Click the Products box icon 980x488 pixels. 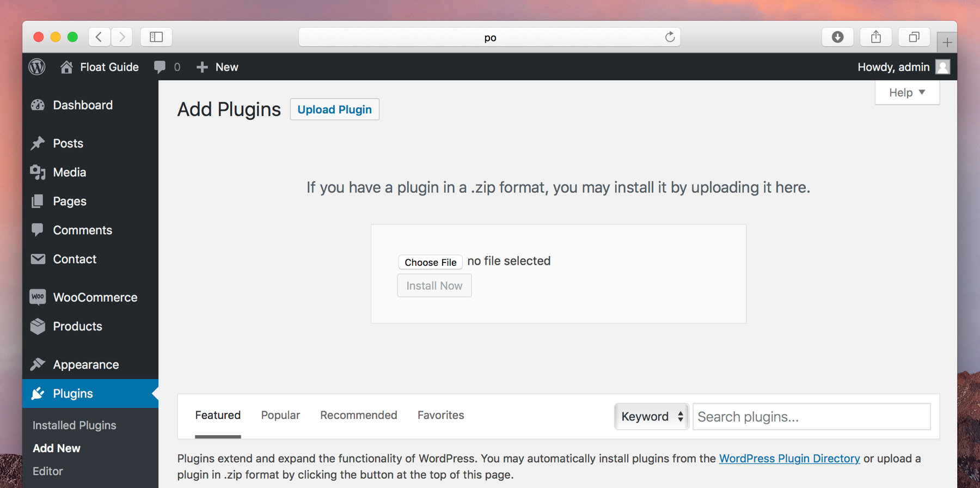(x=38, y=326)
